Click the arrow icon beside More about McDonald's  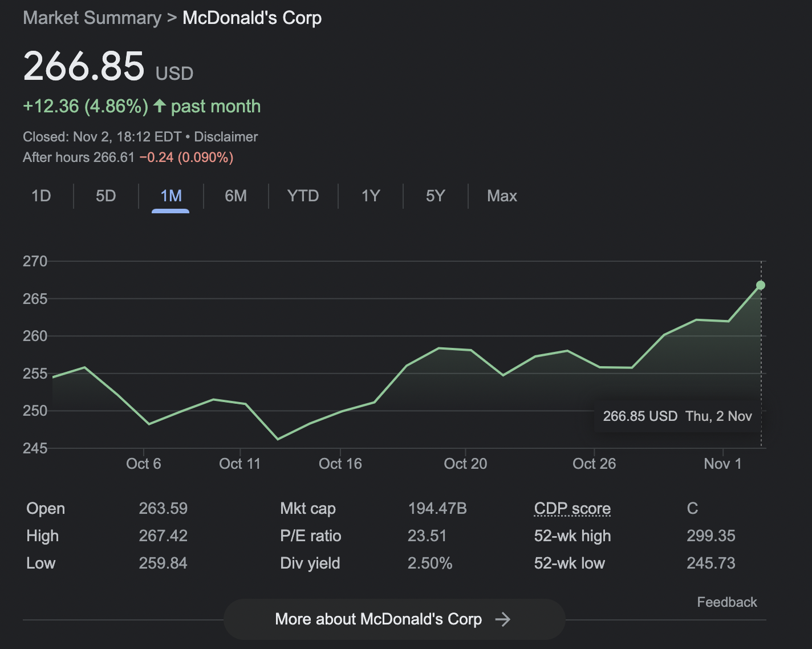click(x=502, y=619)
